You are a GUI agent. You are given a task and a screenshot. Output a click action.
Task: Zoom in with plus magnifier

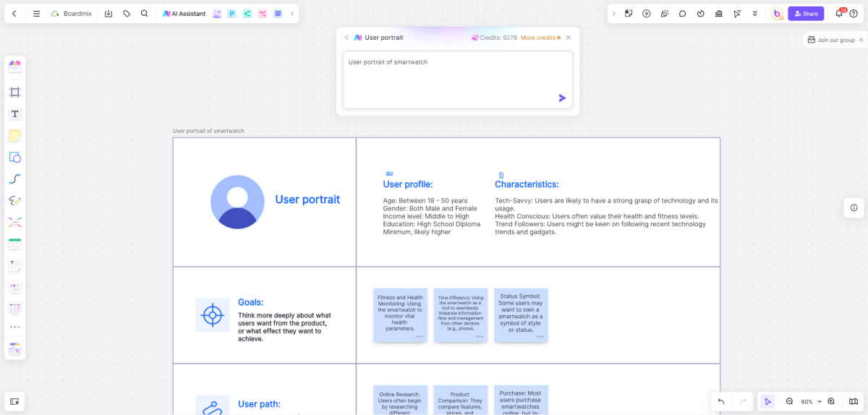click(x=832, y=401)
